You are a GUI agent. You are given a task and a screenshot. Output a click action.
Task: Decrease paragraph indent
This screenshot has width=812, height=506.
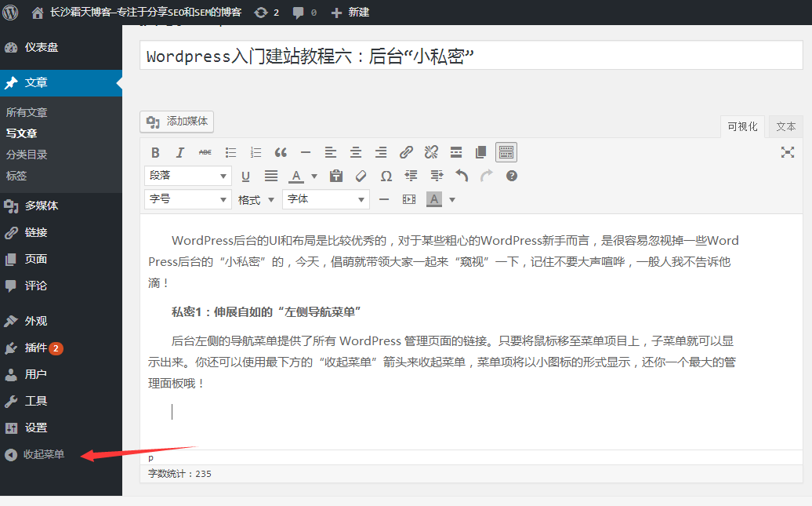pyautogui.click(x=411, y=177)
